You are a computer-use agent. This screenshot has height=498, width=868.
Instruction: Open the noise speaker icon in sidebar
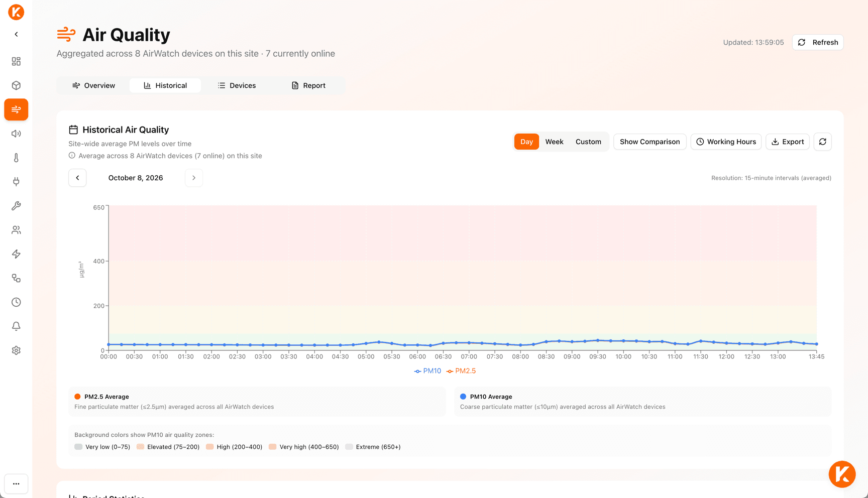(x=16, y=134)
